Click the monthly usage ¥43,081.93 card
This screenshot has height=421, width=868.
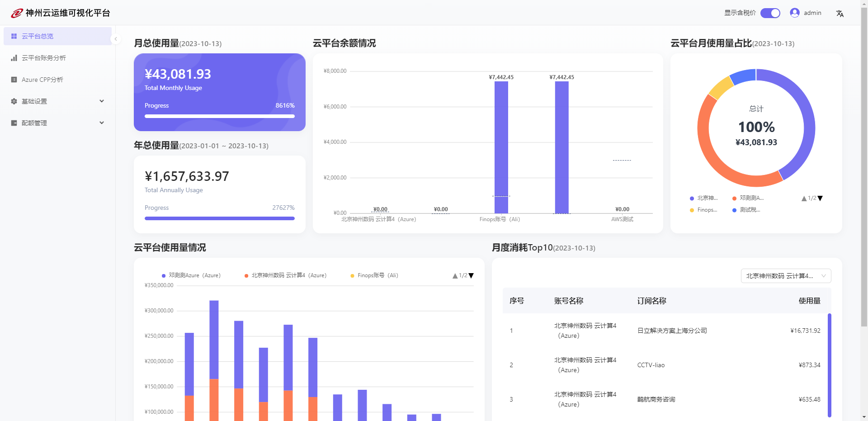(220, 92)
